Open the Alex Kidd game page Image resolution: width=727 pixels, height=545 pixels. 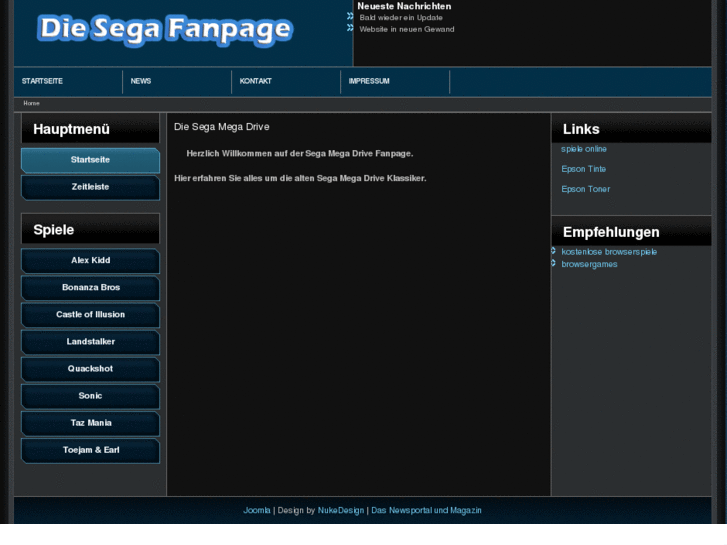point(90,261)
